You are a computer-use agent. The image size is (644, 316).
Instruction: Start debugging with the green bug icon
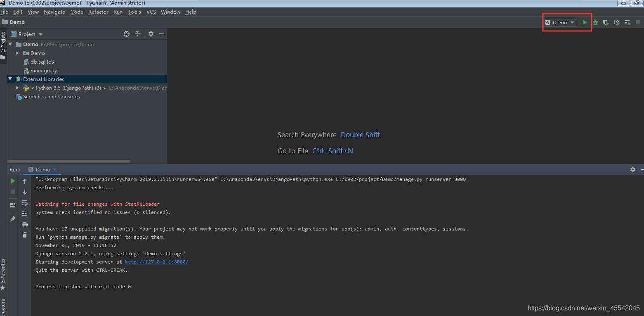coord(595,22)
